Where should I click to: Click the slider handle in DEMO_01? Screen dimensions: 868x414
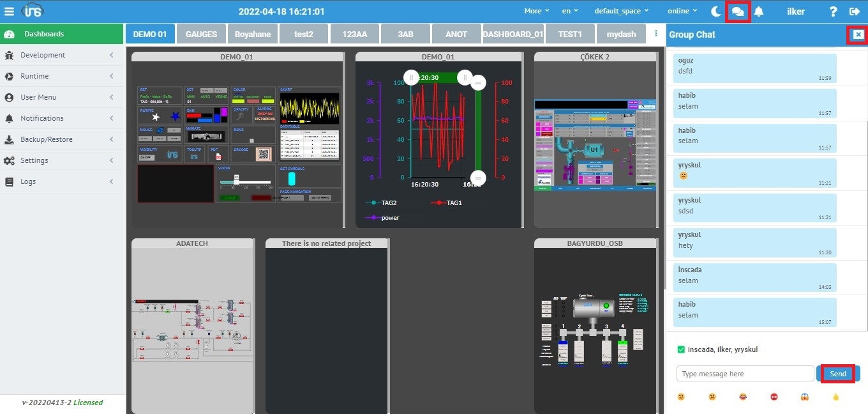click(236, 180)
